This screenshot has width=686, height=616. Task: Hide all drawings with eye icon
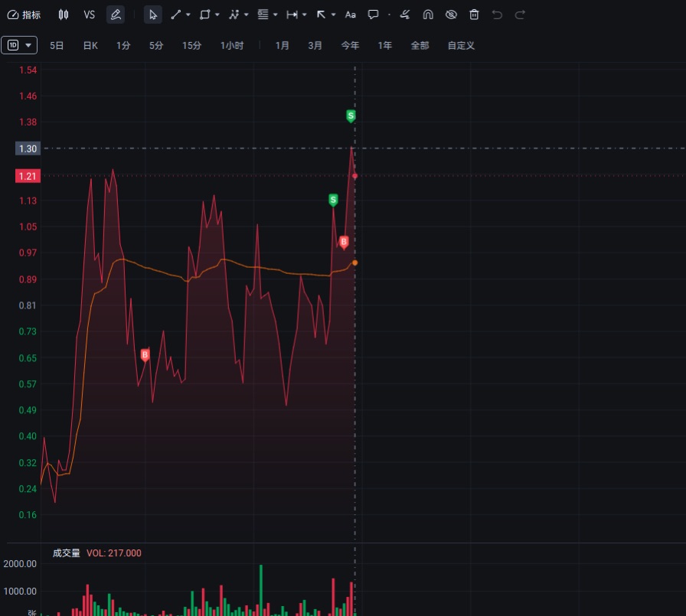click(451, 15)
